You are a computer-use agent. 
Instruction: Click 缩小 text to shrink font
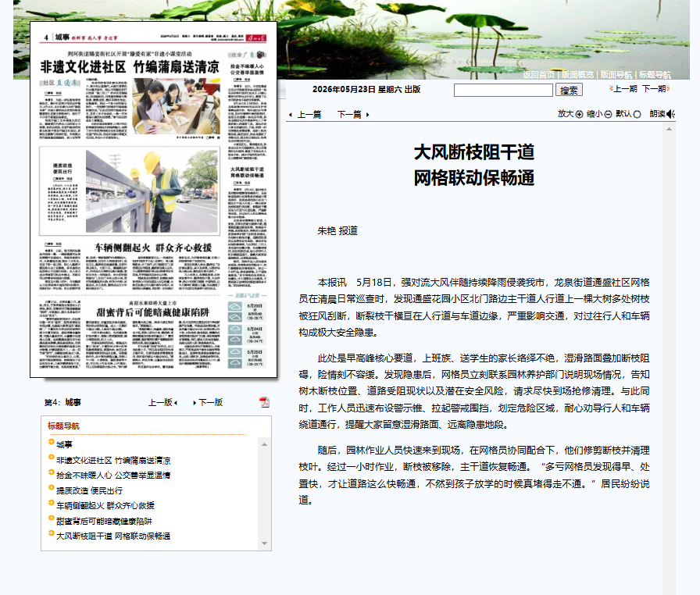click(x=595, y=114)
